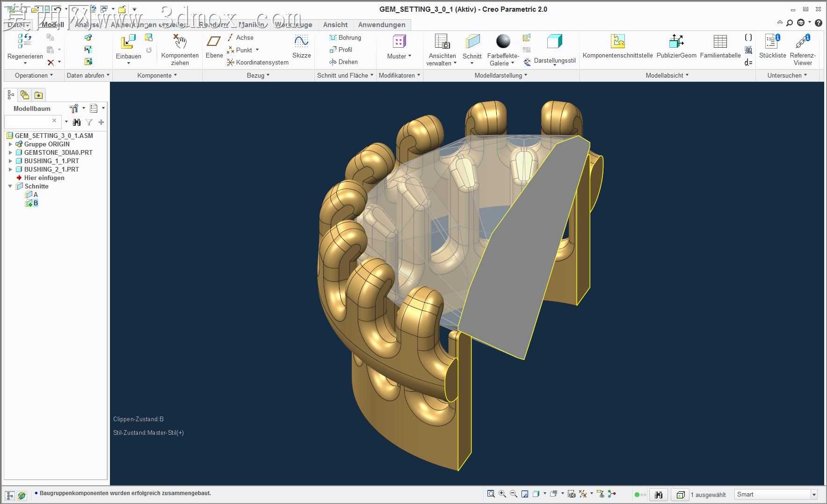Expand the Gruppe ORIGIN tree node
The image size is (827, 504).
click(x=10, y=144)
